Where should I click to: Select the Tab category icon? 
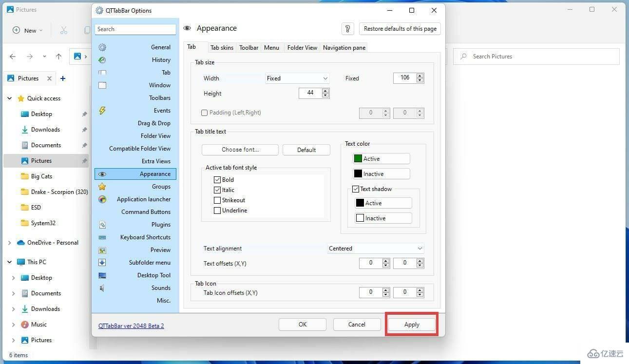[102, 73]
